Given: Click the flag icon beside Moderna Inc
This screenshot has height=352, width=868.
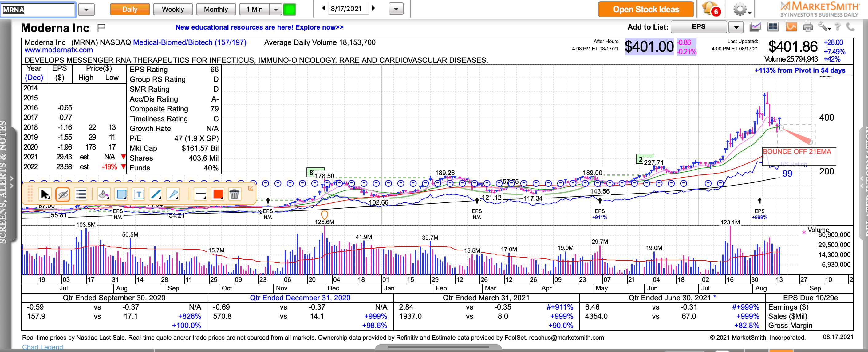Looking at the screenshot, I should coord(101,28).
